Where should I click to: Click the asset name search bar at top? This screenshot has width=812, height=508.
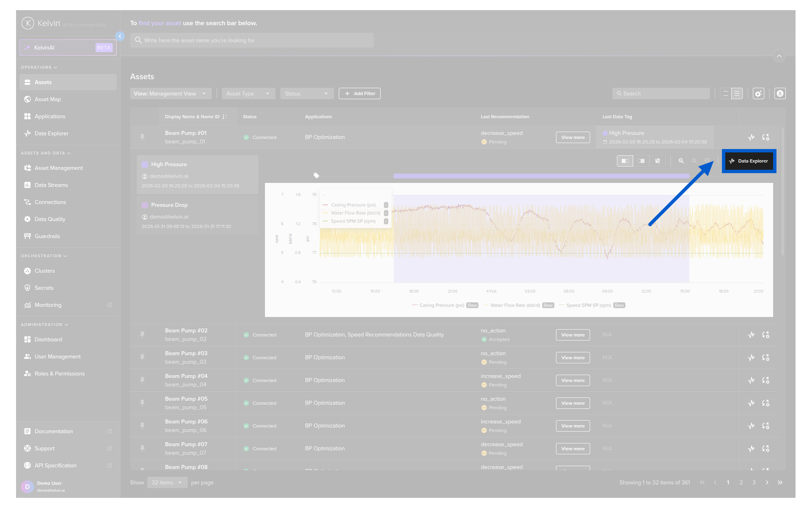pos(252,40)
